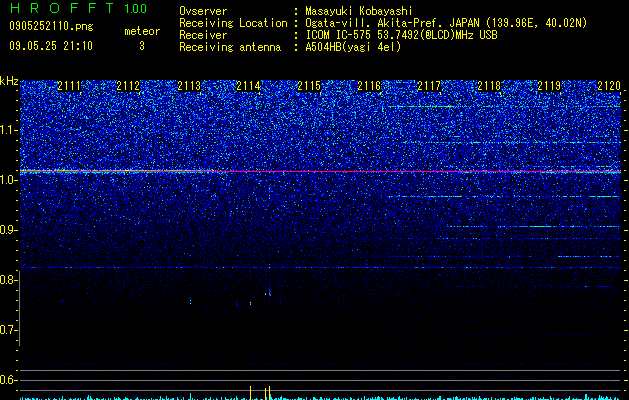Click the 1.0 kHz axis label
Screen dimensions: 629x400
pos(8,180)
